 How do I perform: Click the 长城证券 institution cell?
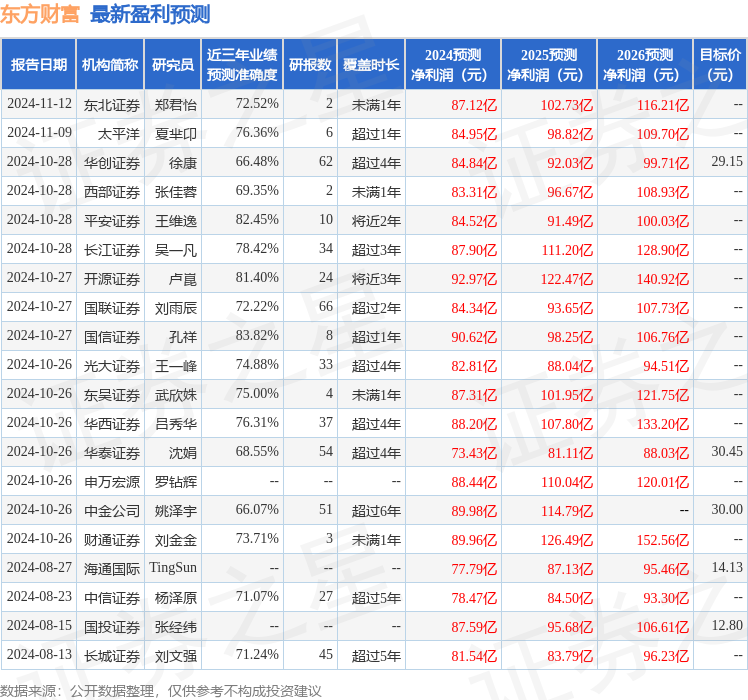click(112, 657)
